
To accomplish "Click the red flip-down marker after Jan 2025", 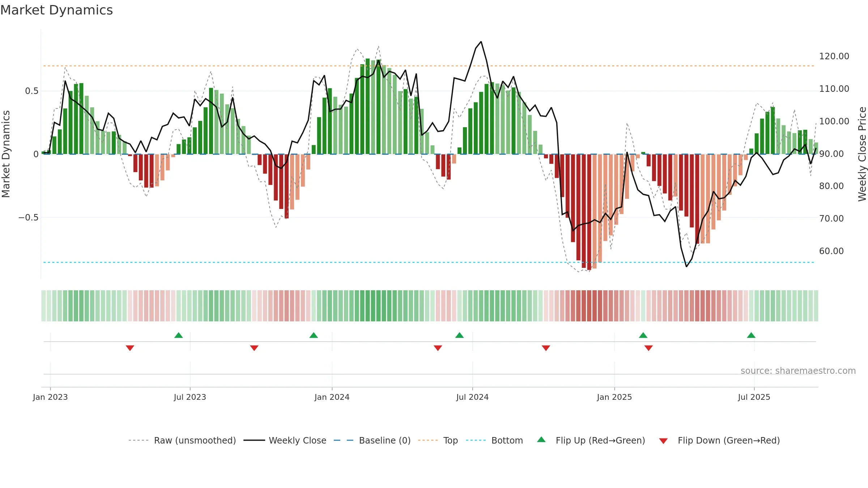I will tap(648, 348).
